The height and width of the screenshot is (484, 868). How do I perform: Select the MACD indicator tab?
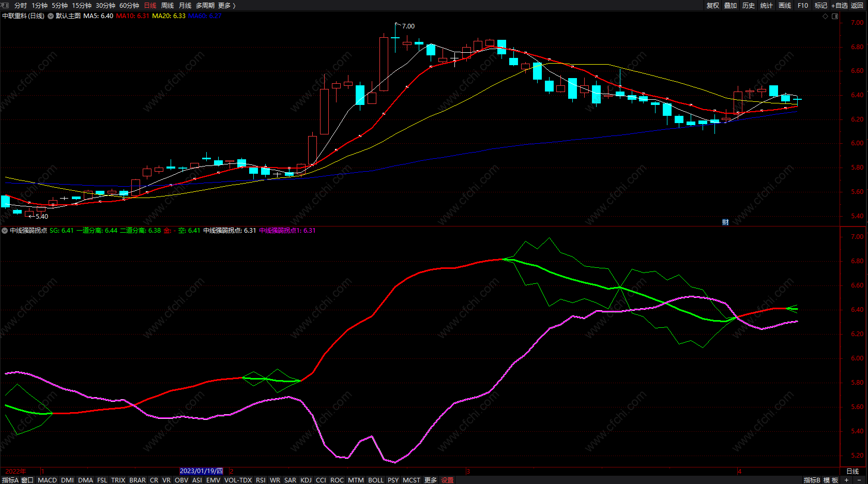(47, 480)
